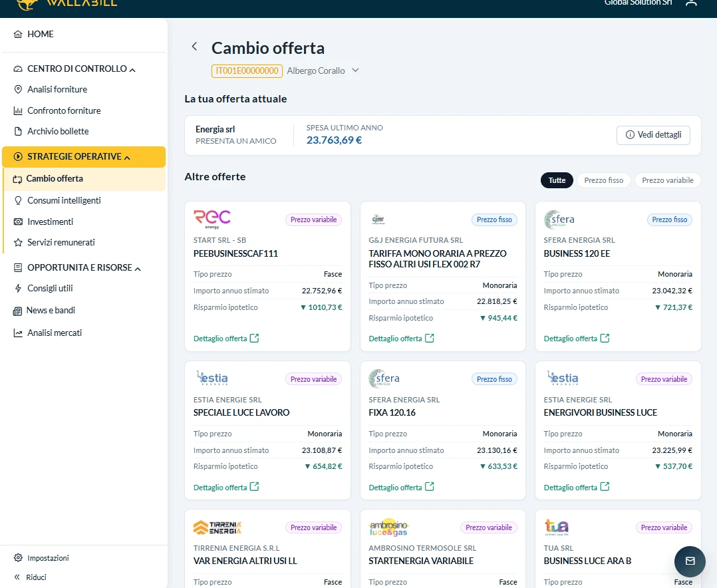This screenshot has height=588, width=717.
Task: Collapse the Centro di Controllo section chevron
Action: [132, 70]
